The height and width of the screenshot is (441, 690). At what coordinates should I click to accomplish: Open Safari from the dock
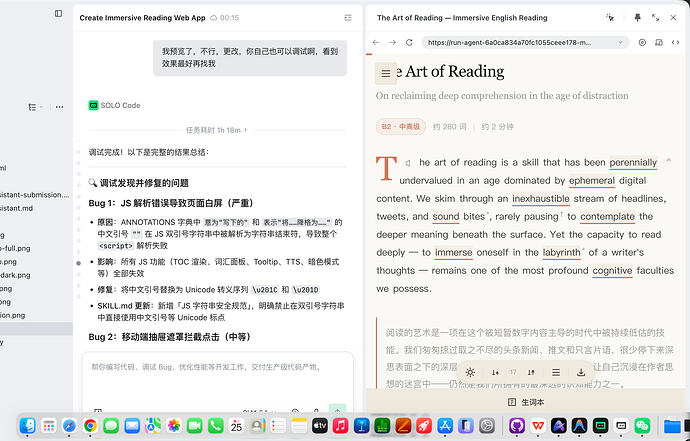(x=69, y=426)
